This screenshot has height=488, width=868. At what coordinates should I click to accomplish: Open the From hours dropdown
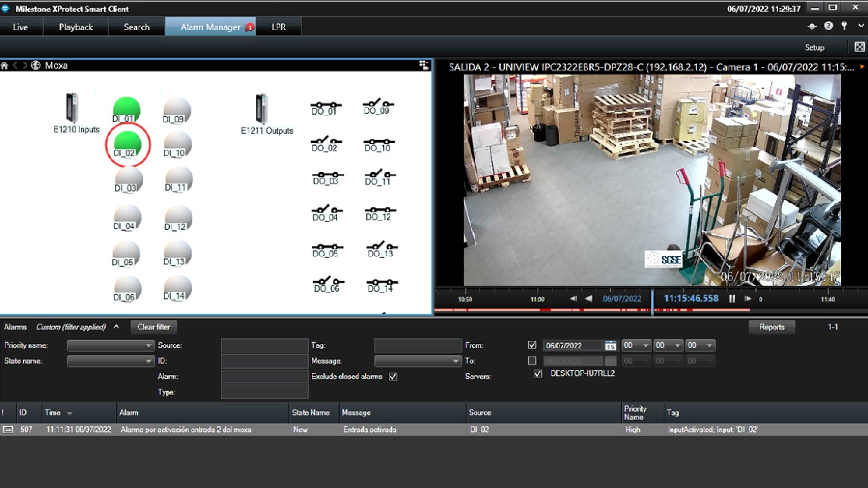[637, 346]
